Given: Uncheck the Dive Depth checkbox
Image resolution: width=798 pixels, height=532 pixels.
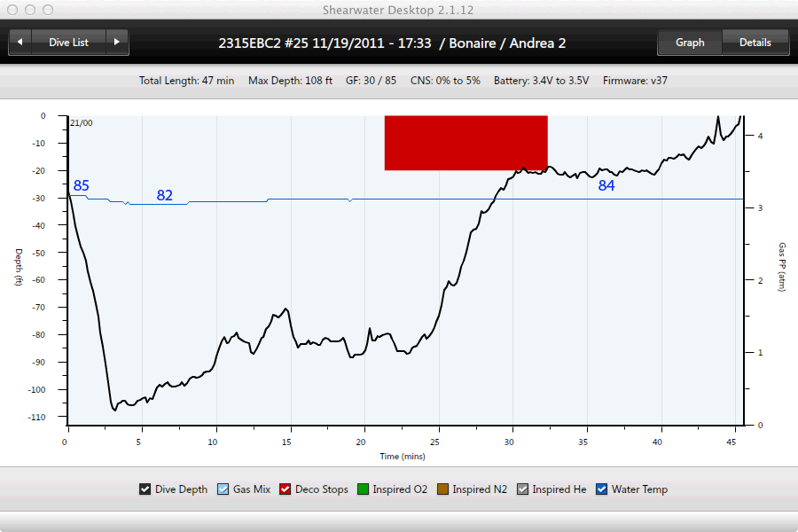Looking at the screenshot, I should pos(145,489).
